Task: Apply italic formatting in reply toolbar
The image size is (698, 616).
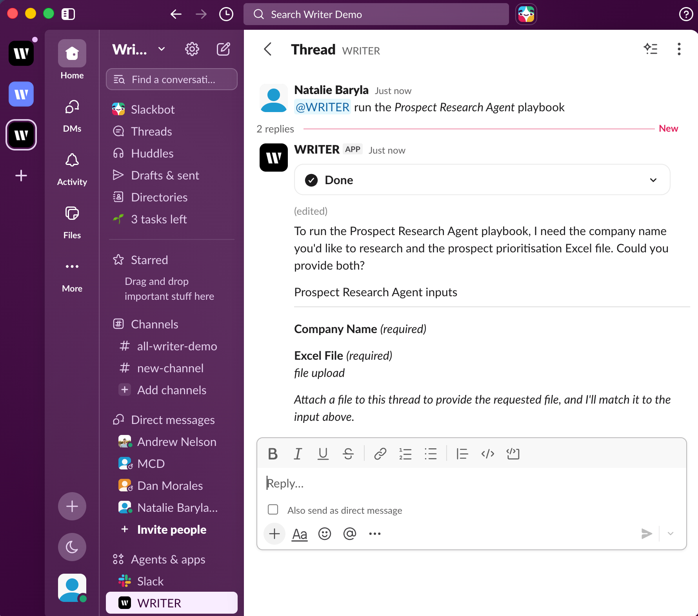Action: pos(298,454)
